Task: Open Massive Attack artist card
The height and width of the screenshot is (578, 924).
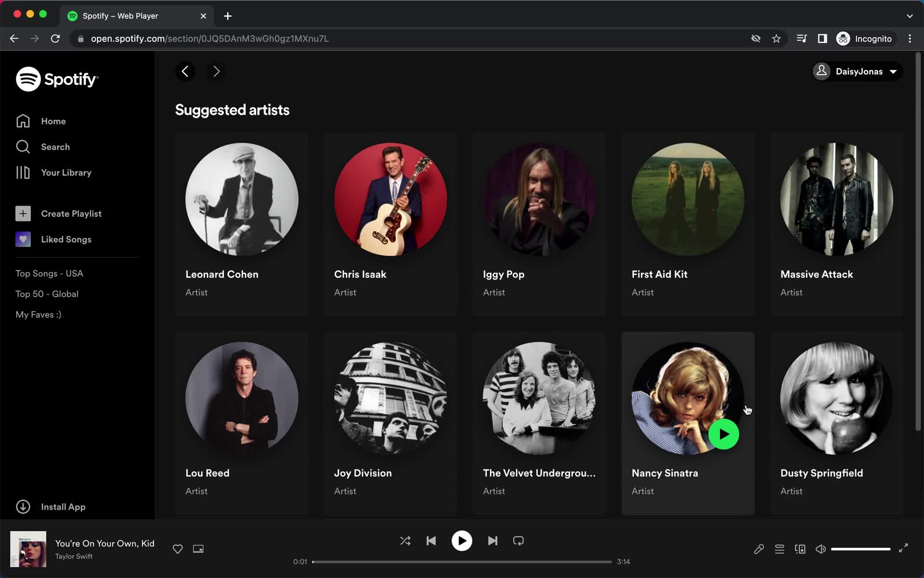Action: (836, 224)
